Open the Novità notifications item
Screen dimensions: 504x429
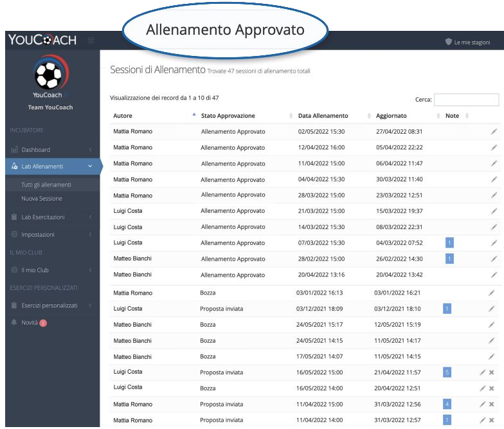pos(31,322)
